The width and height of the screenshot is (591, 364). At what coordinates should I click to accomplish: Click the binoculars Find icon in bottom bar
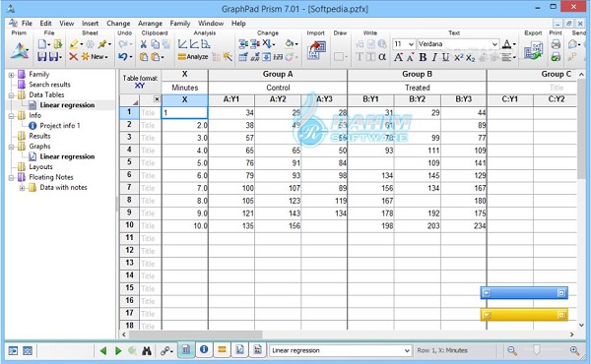point(147,351)
